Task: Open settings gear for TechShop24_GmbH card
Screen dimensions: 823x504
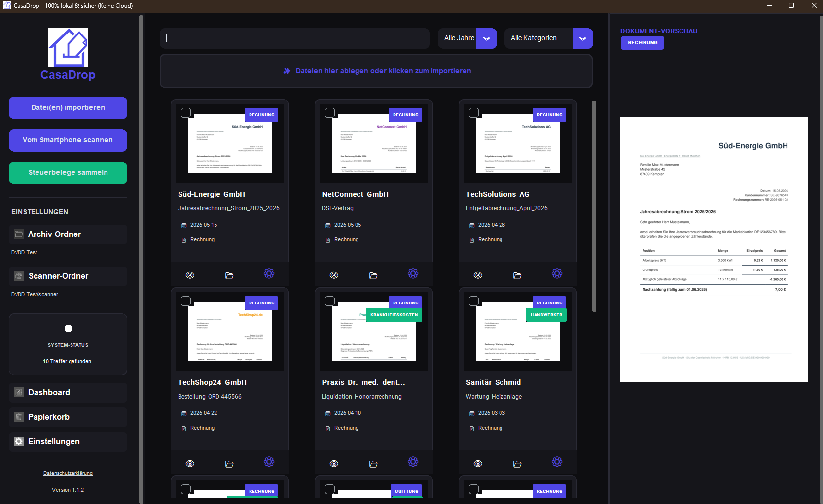Action: pyautogui.click(x=269, y=462)
